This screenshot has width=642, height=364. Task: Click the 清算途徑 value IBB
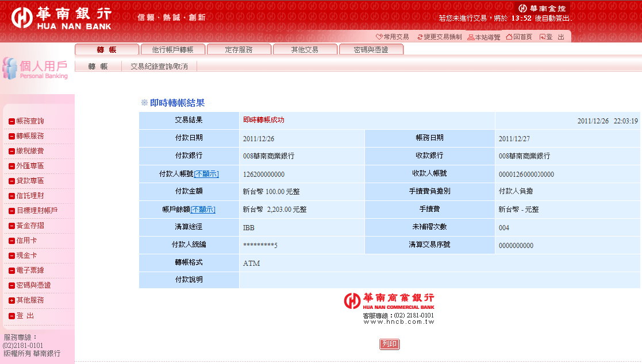[248, 227]
